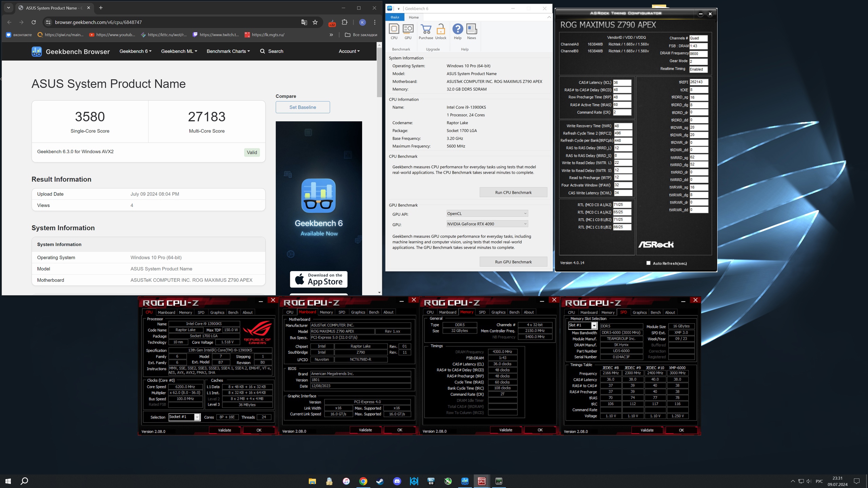The image size is (868, 488).
Task: Open the GPU API OpenCL dropdown
Action: 487,213
